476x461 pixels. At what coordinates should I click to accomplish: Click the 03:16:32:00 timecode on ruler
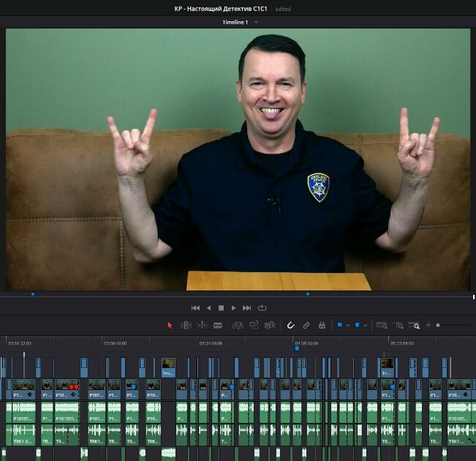[20, 343]
